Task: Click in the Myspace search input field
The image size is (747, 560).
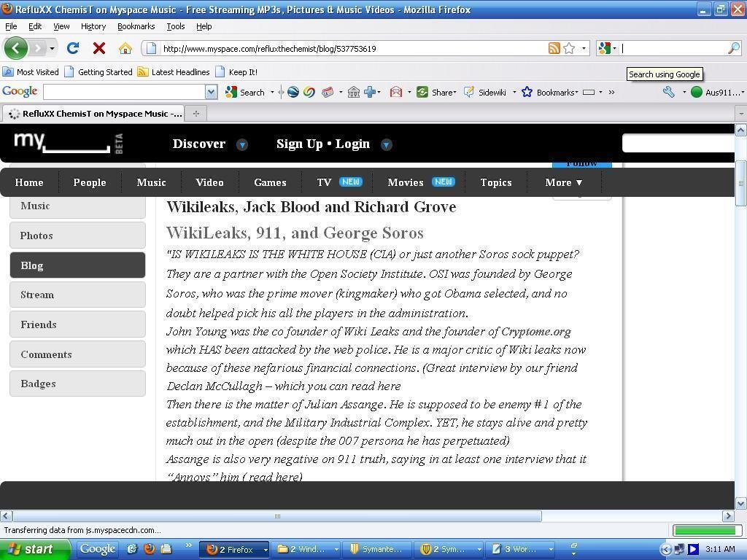Action: coord(678,144)
